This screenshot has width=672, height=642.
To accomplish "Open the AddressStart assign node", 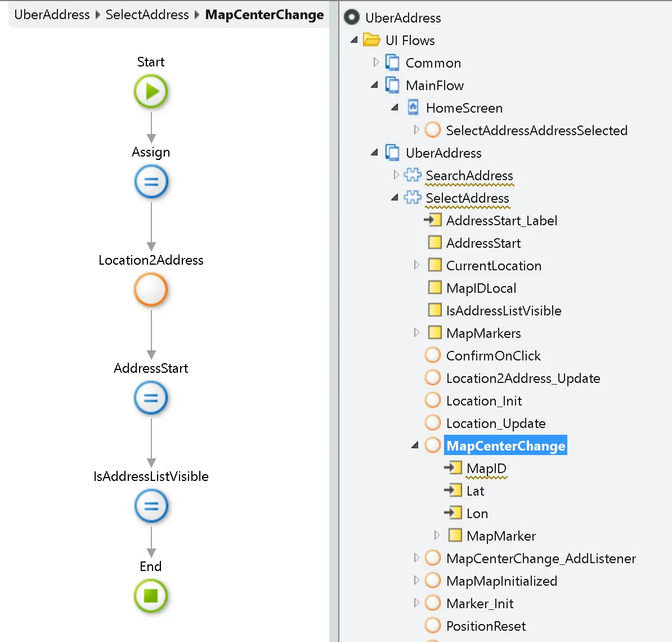I will pyautogui.click(x=150, y=398).
